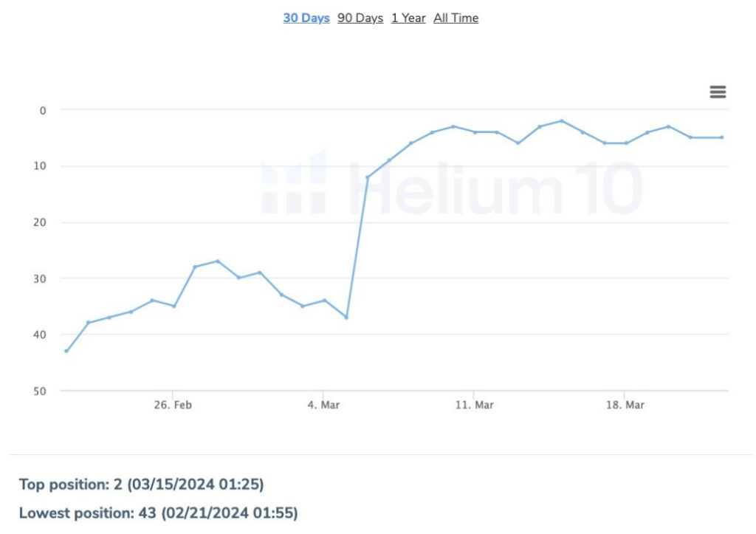Viewport: 756px width, 534px height.
Task: Switch to the 90 Days view
Action: tap(360, 17)
